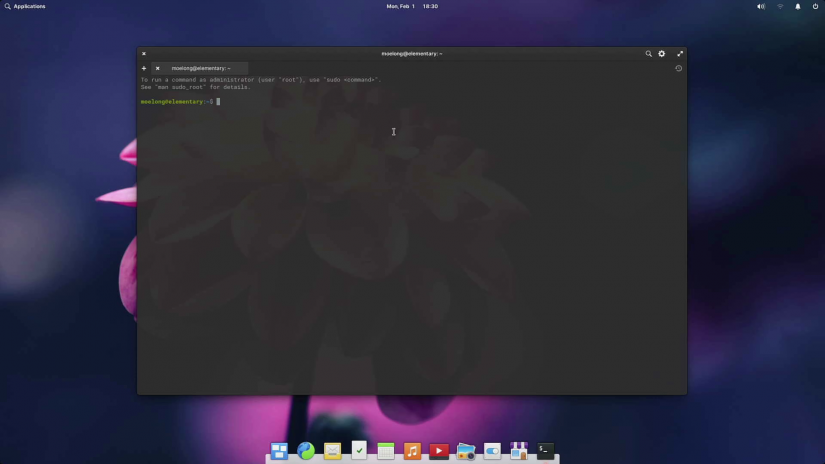Open the Applications menu in top panel
Image resolution: width=825 pixels, height=464 pixels.
point(25,6)
